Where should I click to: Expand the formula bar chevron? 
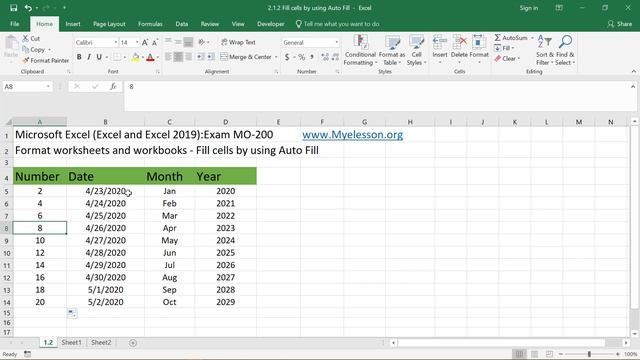pyautogui.click(x=633, y=87)
